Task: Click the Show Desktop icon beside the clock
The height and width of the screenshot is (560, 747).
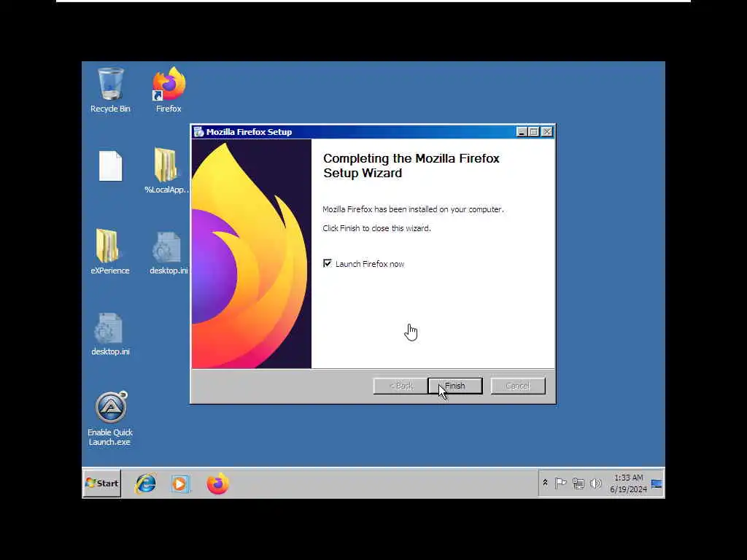Action: click(657, 484)
